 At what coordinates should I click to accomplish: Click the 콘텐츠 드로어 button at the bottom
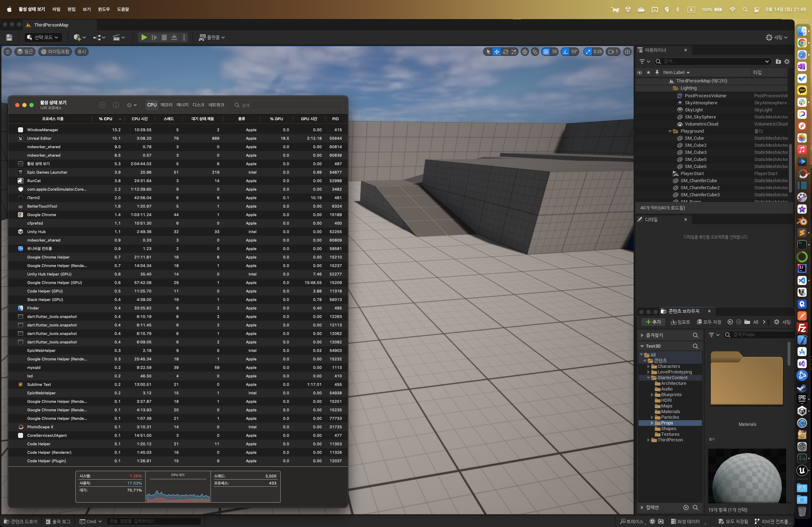[x=21, y=521]
